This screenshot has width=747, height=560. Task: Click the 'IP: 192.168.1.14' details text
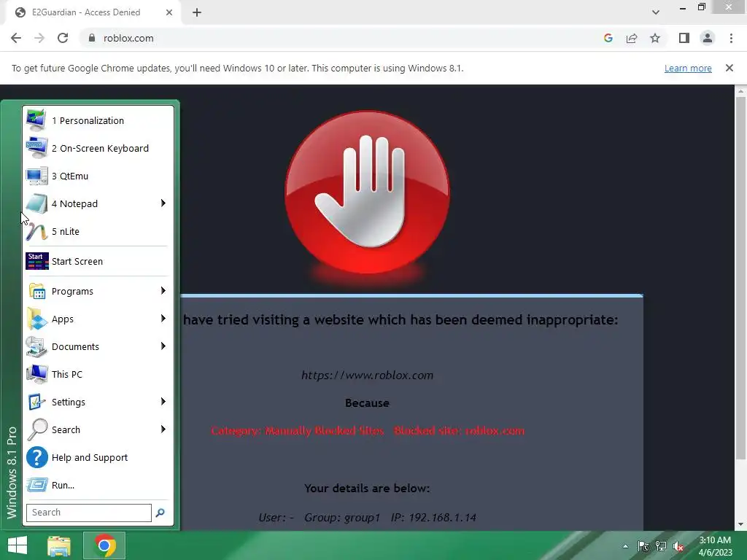coord(433,517)
